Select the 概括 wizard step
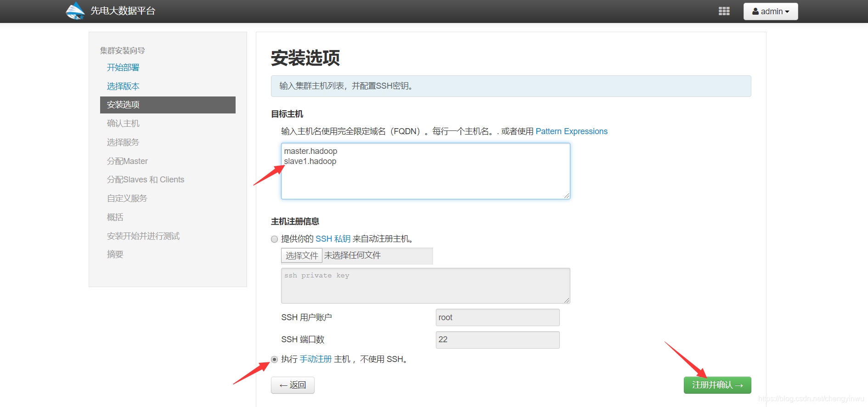868x407 pixels. click(x=115, y=217)
